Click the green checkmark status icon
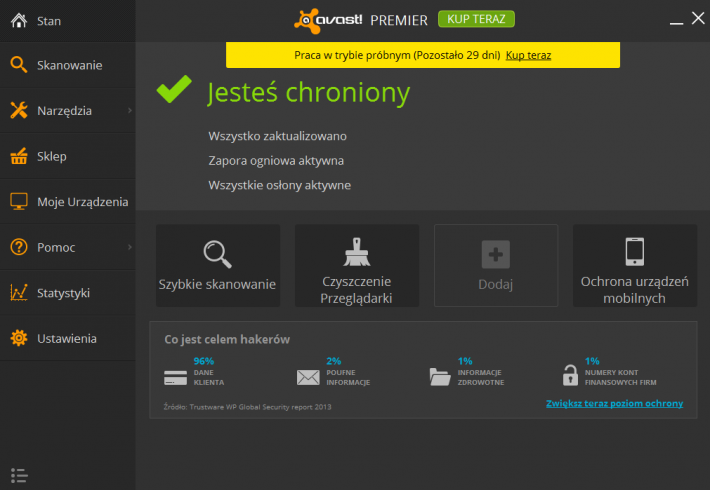This screenshot has width=710, height=490. 174,89
